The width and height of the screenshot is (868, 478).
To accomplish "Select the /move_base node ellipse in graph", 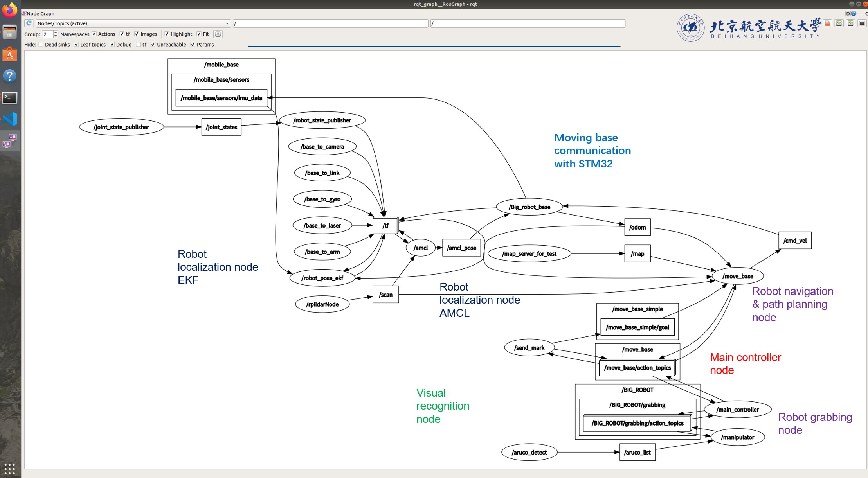I will tap(737, 276).
